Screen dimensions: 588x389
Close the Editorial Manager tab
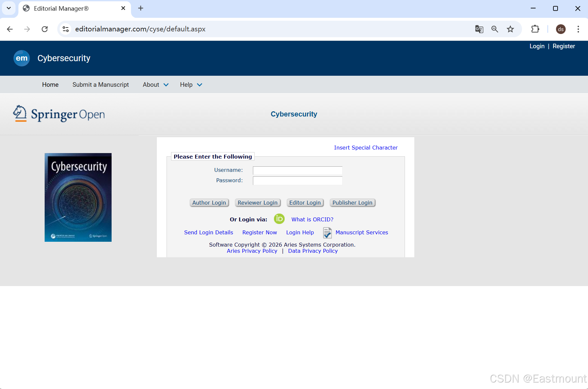pyautogui.click(x=123, y=8)
